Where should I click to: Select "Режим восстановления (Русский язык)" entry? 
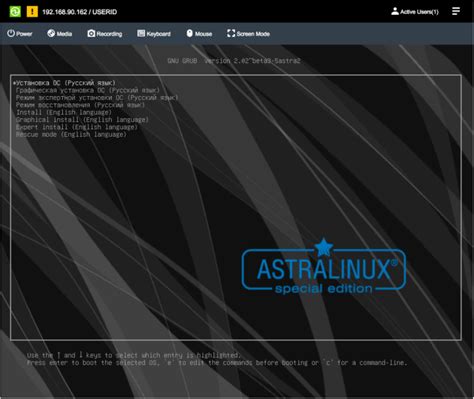(x=80, y=105)
